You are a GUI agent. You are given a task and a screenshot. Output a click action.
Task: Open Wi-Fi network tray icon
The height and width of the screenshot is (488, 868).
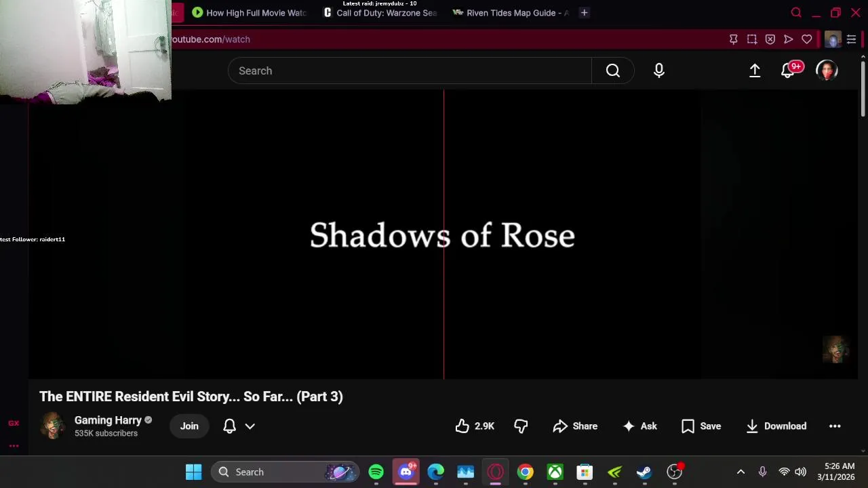[x=784, y=472]
